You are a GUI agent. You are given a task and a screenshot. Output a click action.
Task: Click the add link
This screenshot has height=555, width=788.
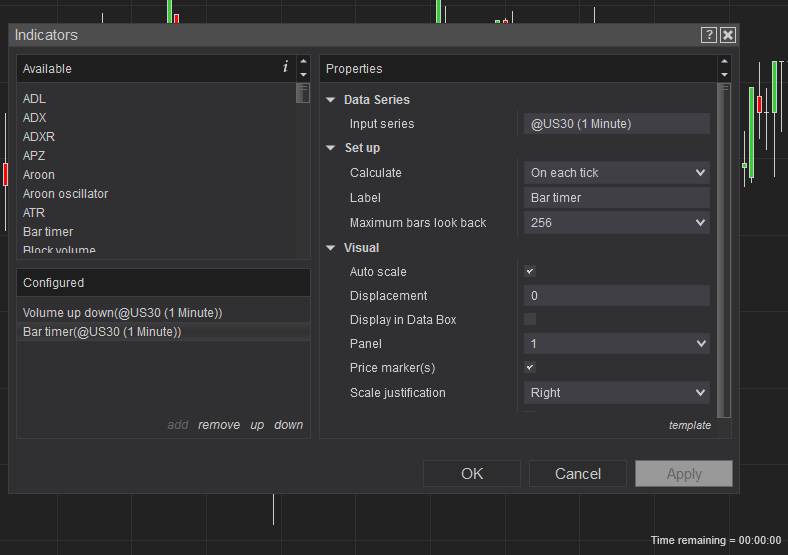[x=178, y=425]
